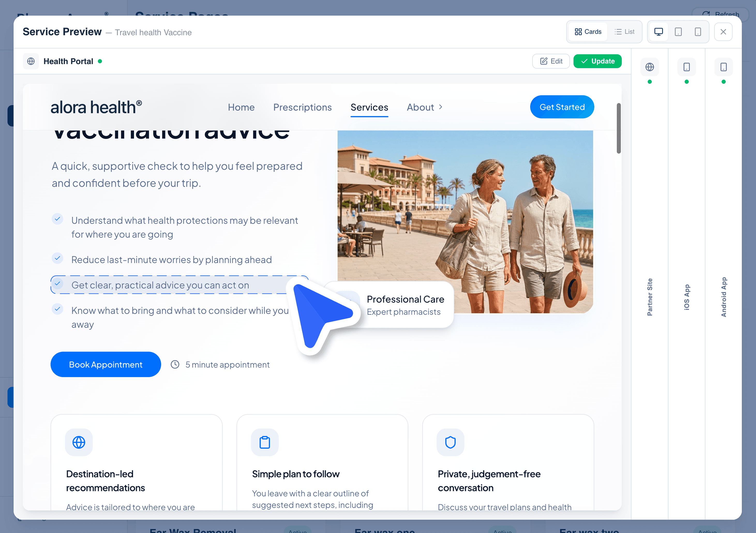Click the globe icon on Destination-led recommendations card
The width and height of the screenshot is (756, 533).
click(79, 442)
